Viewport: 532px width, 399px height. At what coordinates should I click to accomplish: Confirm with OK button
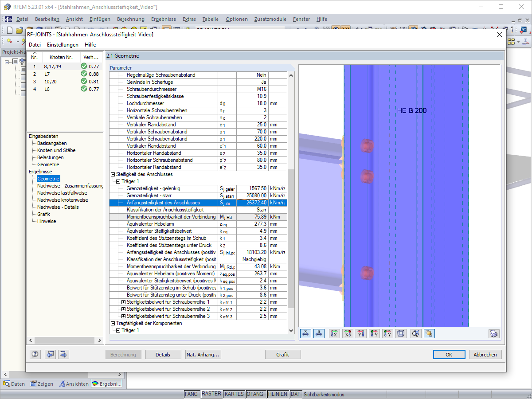tap(449, 355)
